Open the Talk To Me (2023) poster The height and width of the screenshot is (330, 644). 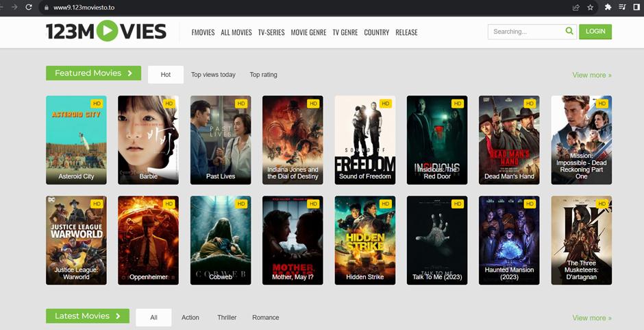437,240
